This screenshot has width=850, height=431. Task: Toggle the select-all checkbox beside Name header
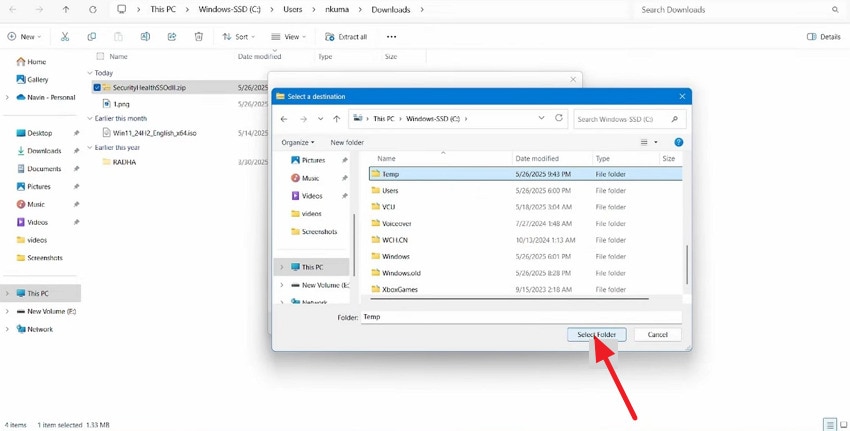[x=100, y=56]
